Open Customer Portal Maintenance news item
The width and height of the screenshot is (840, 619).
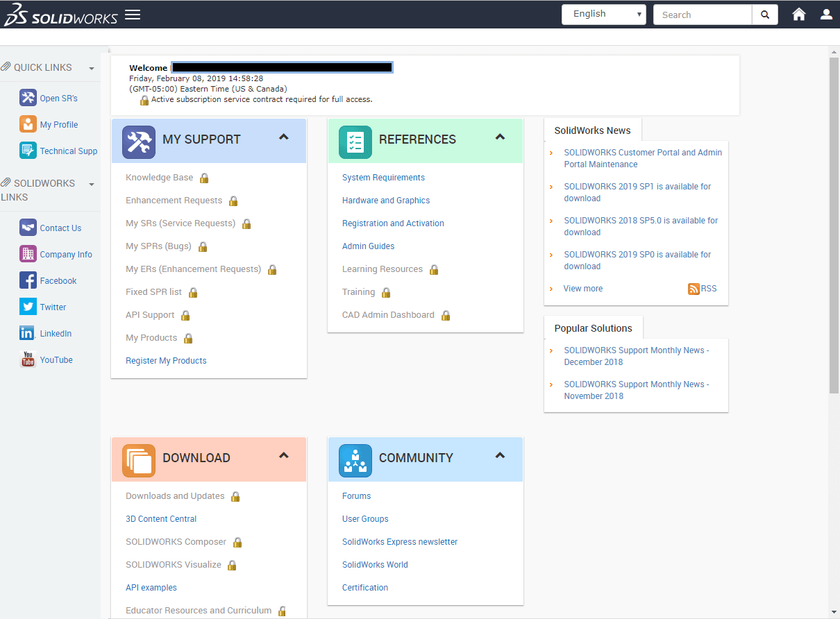point(643,158)
